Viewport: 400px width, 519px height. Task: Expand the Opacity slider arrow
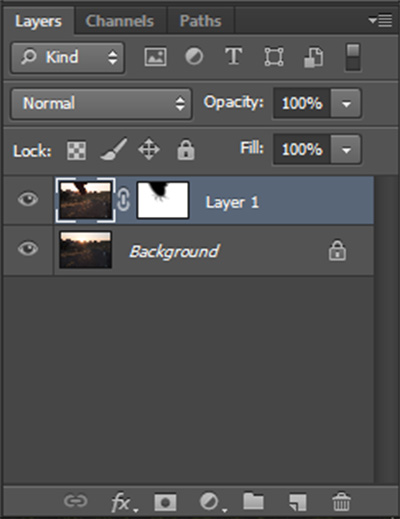pos(346,103)
